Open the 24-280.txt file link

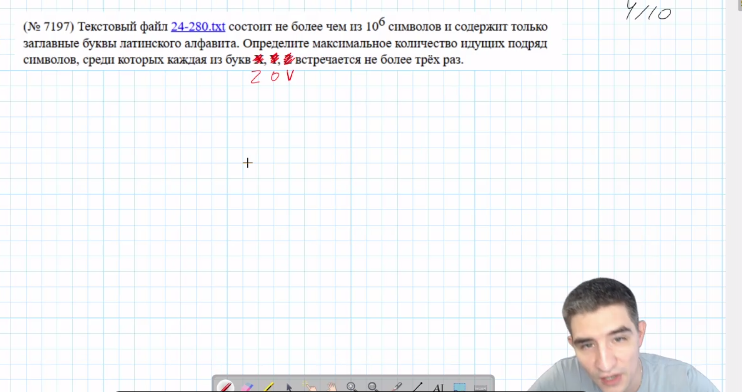pyautogui.click(x=198, y=27)
